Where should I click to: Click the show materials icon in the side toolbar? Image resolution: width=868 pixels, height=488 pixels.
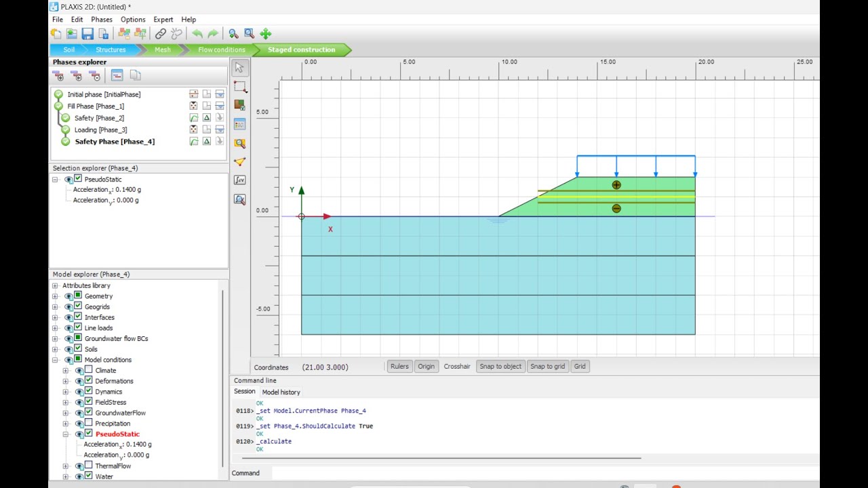pyautogui.click(x=239, y=105)
